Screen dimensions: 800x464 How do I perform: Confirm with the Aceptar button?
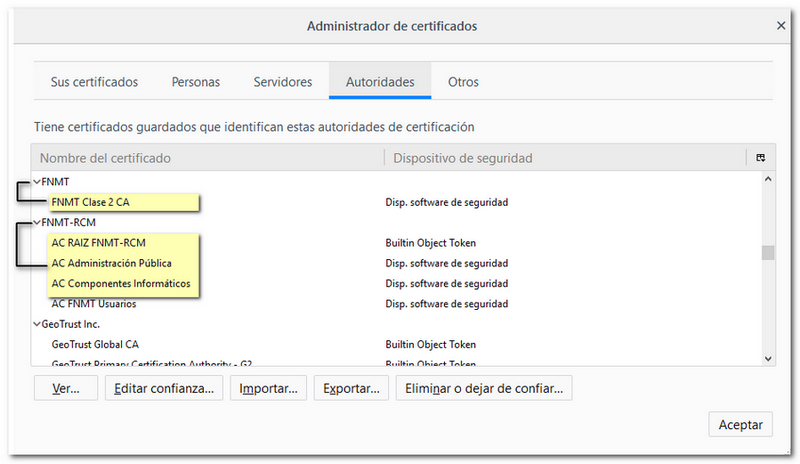pos(740,424)
